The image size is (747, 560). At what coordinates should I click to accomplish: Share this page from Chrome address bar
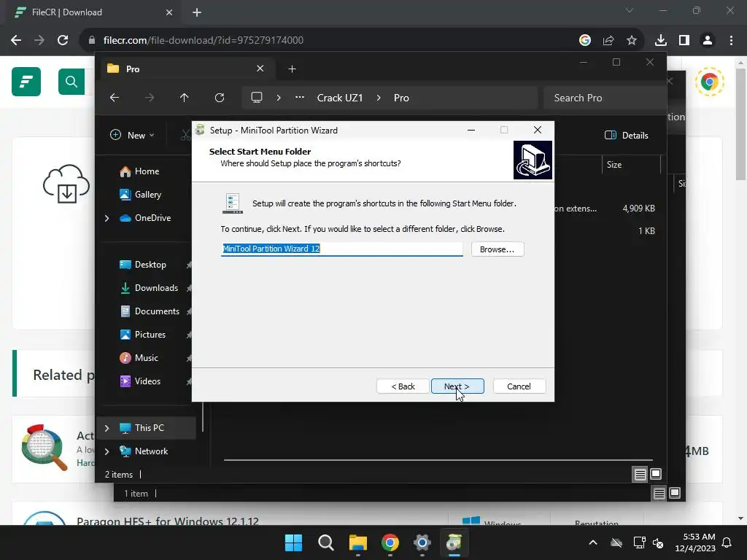point(608,40)
